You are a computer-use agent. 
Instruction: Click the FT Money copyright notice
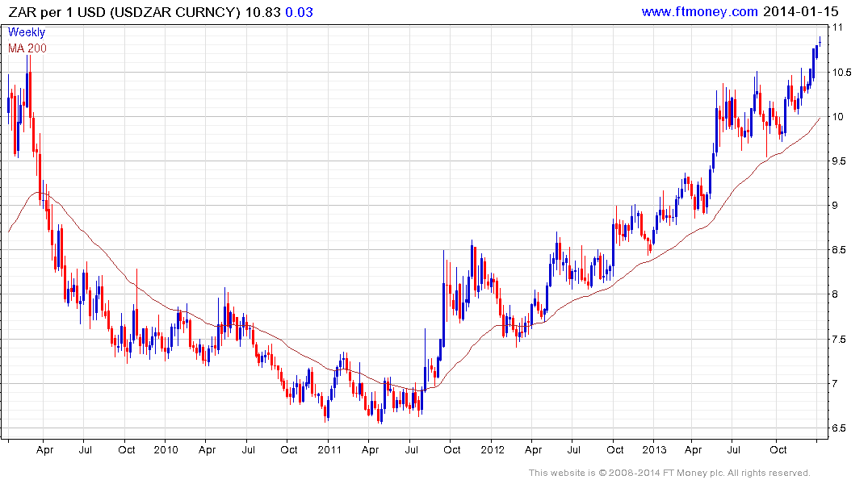[x=669, y=473]
